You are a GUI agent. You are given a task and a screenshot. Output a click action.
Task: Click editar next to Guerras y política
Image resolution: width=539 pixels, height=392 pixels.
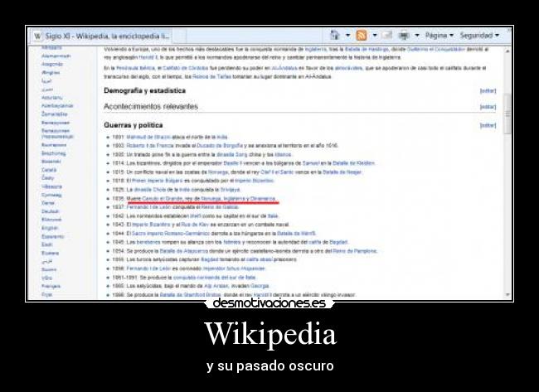[488, 125]
